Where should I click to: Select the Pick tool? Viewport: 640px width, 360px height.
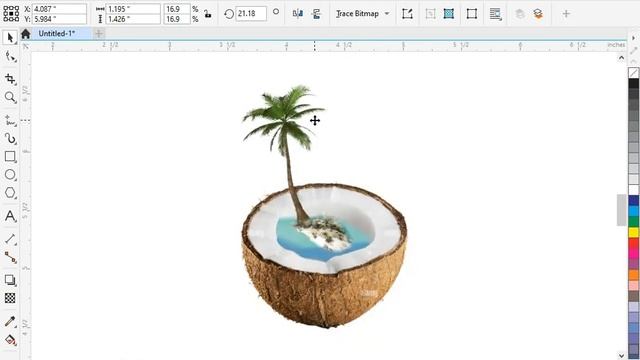click(10, 38)
